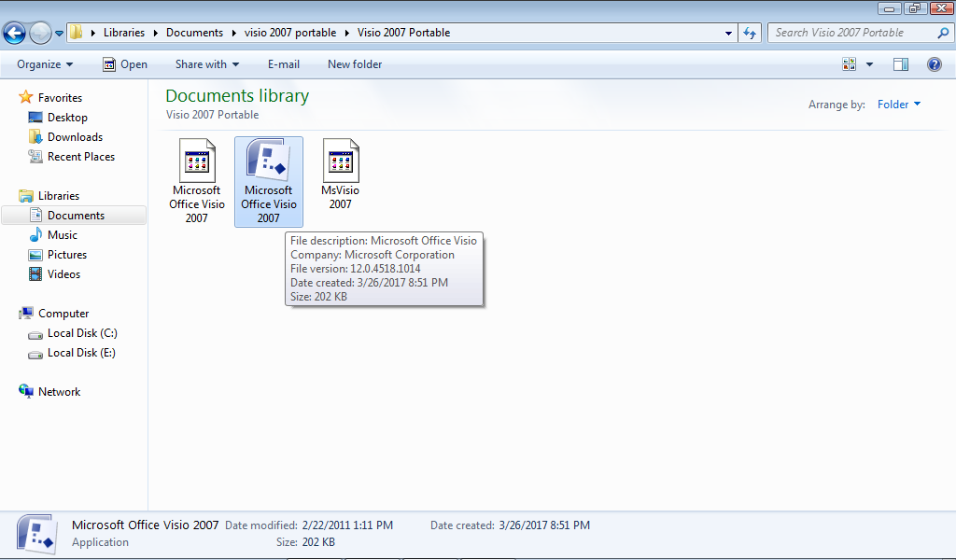Click Date created value in details pane
The height and width of the screenshot is (560, 956).
(x=544, y=525)
